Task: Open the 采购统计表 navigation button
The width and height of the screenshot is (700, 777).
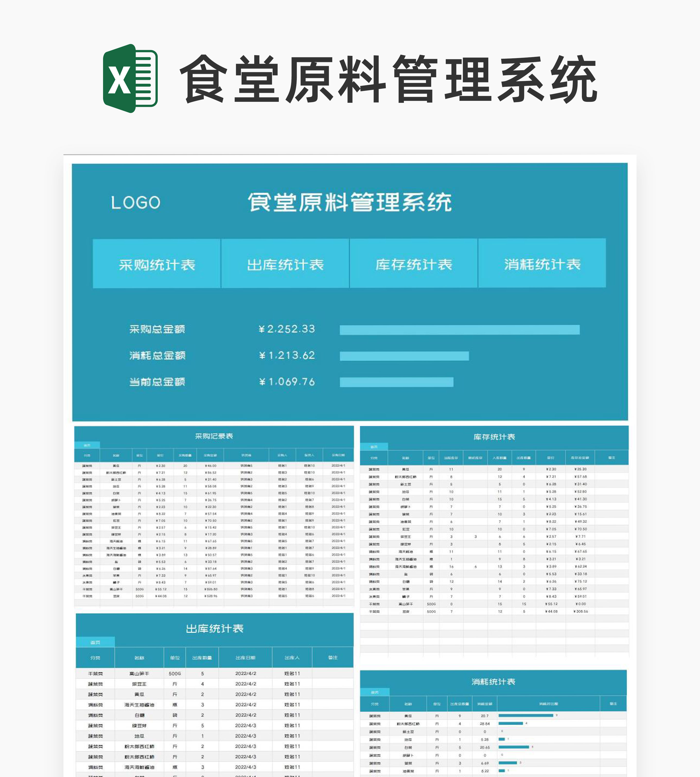Action: click(x=157, y=265)
